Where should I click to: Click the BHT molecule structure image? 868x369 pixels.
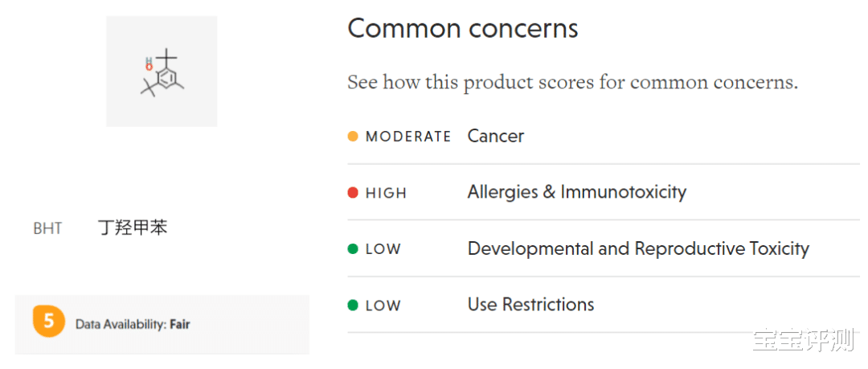(x=162, y=72)
